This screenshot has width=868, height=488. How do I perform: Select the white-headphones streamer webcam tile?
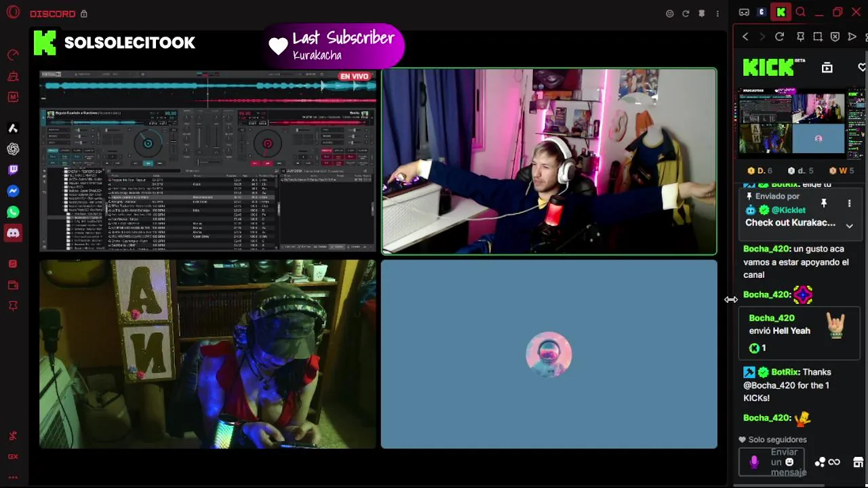[549, 161]
